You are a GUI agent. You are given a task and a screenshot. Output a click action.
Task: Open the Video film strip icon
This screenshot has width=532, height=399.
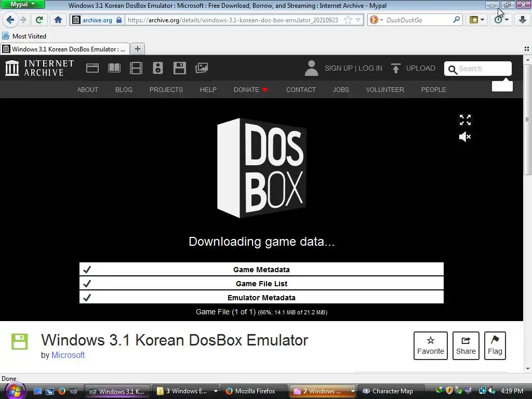coord(136,68)
